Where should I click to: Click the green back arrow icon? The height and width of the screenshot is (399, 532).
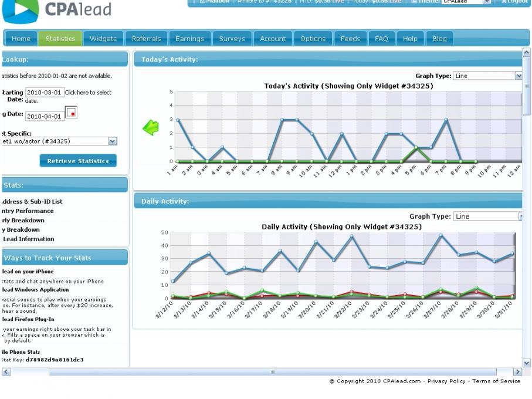151,127
